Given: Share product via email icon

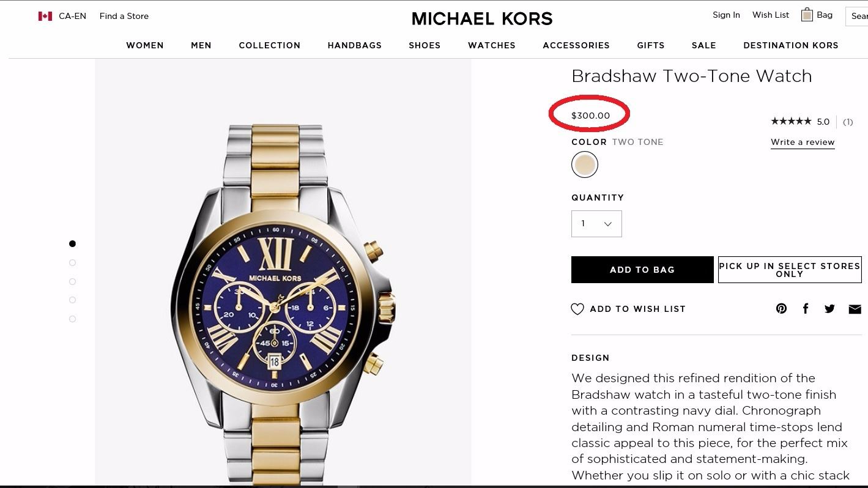Looking at the screenshot, I should point(855,309).
